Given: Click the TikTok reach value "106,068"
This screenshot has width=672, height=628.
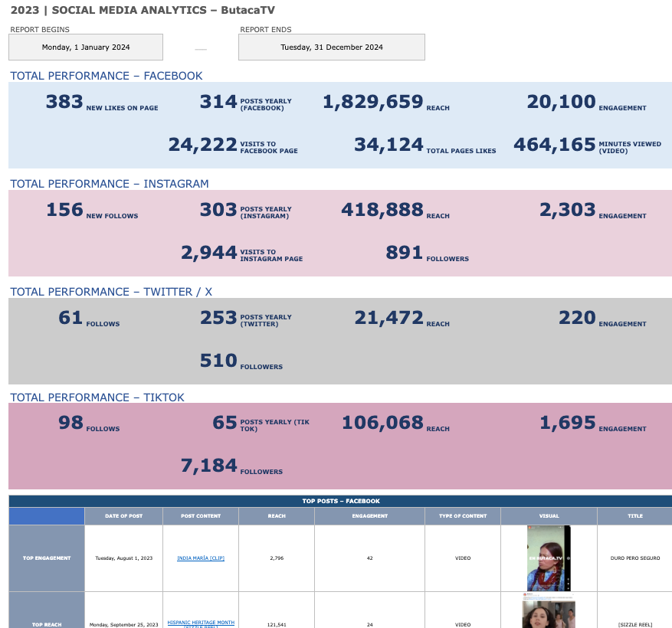Looking at the screenshot, I should click(382, 423).
